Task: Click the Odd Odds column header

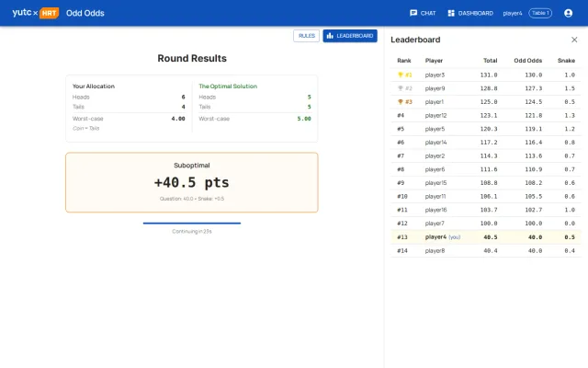Action: pos(528,61)
